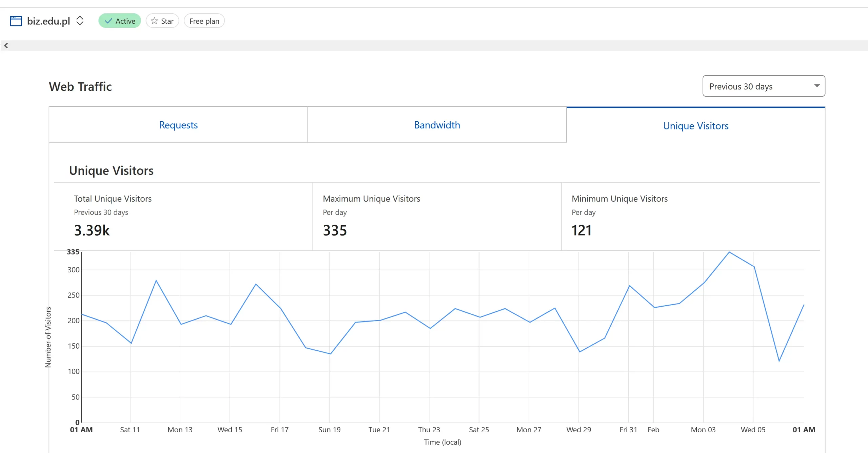The width and height of the screenshot is (868, 453).
Task: Switch to the Requests tab
Action: tap(178, 125)
